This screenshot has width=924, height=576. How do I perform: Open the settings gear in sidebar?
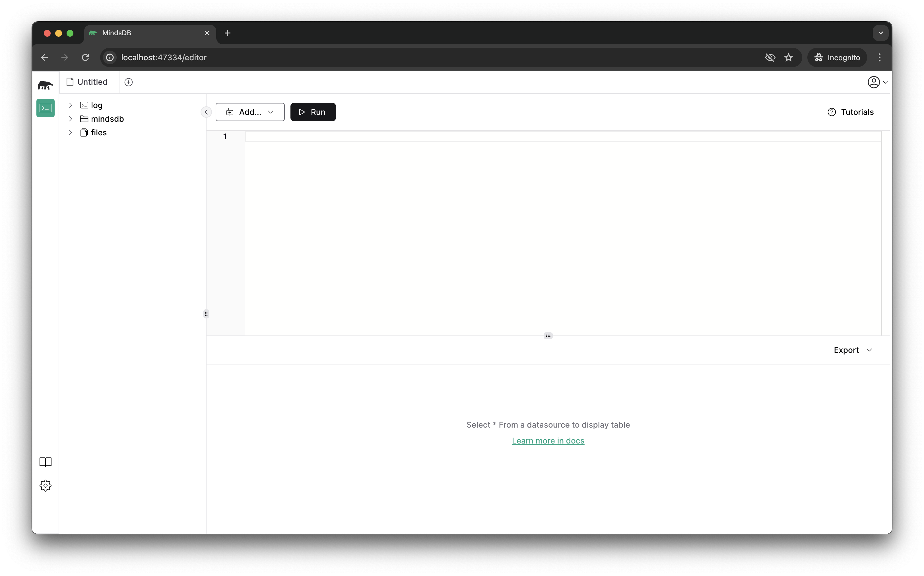[45, 485]
